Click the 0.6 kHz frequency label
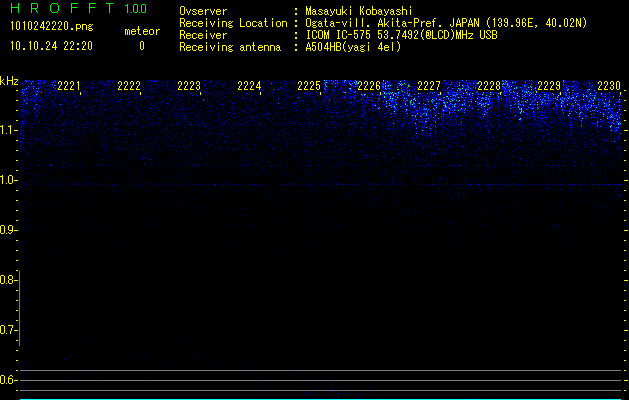629x400 pixels. pyautogui.click(x=7, y=380)
